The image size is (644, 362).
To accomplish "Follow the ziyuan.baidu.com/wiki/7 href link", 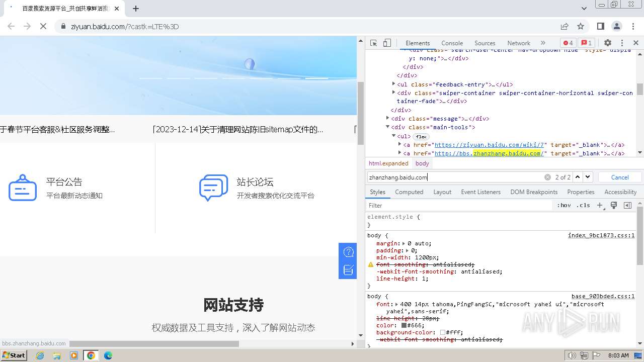I will coord(489,145).
